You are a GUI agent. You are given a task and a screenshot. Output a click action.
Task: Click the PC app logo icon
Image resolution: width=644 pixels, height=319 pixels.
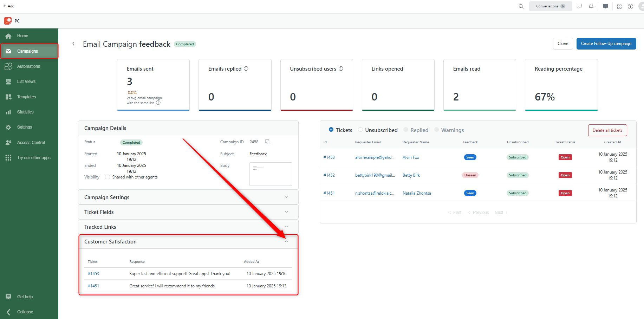(8, 21)
